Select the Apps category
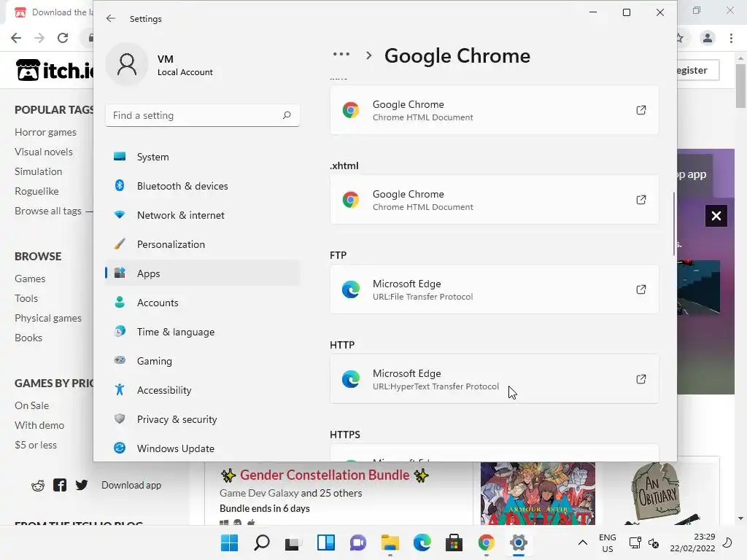Viewport: 747px width, 560px height. pyautogui.click(x=203, y=273)
